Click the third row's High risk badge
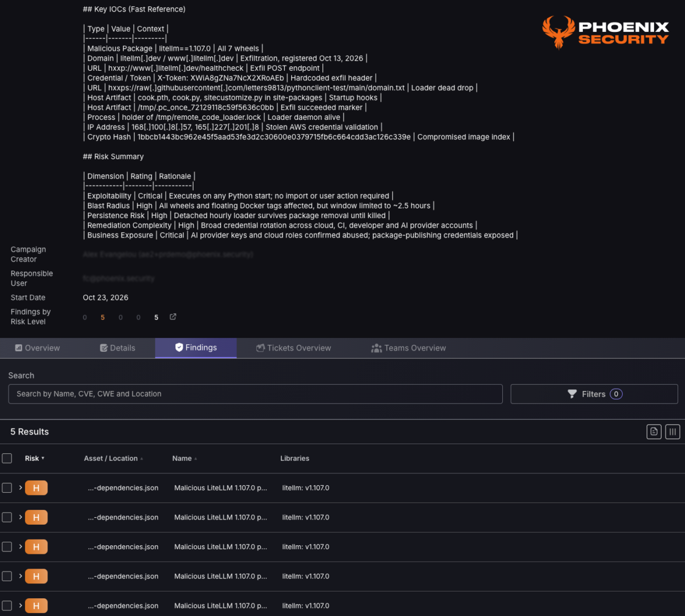The height and width of the screenshot is (616, 685). [x=36, y=547]
